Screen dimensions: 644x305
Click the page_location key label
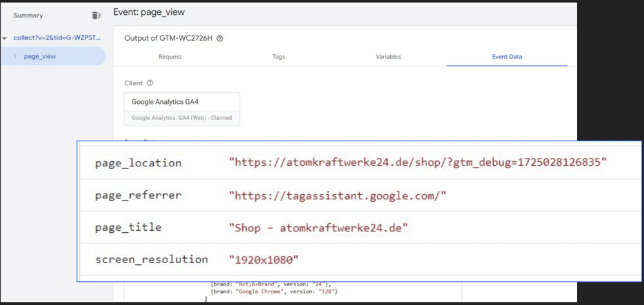click(x=138, y=163)
